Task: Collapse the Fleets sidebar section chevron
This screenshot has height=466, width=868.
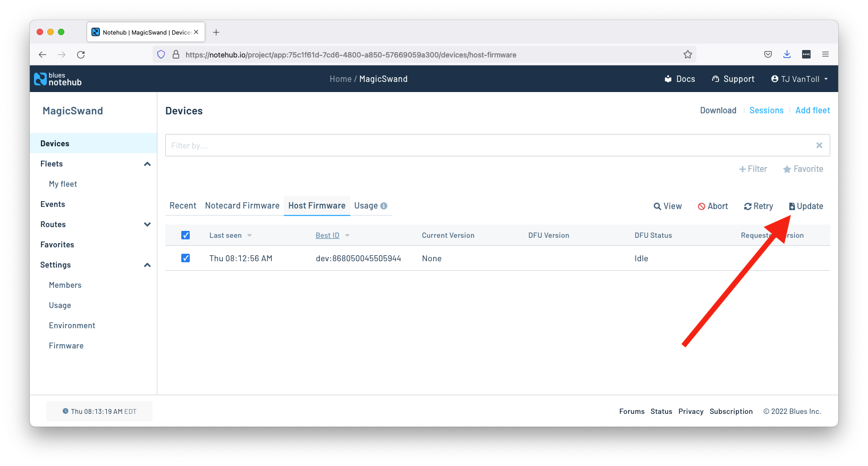Action: coord(147,164)
